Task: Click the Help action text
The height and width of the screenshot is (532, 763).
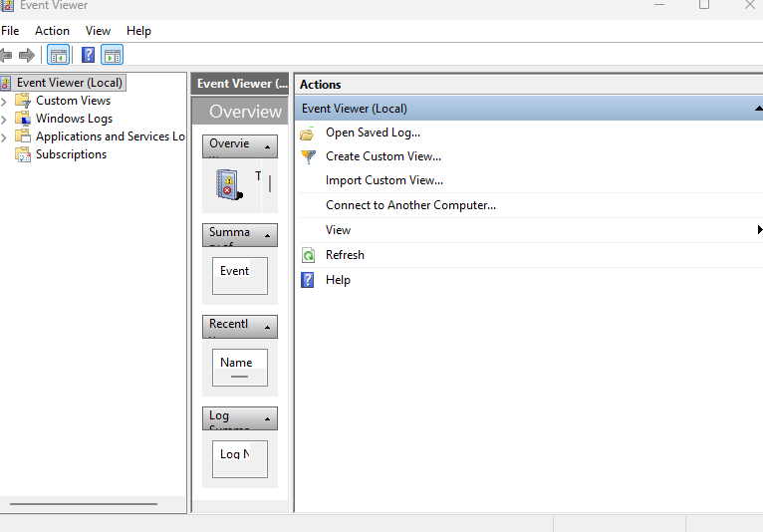Action: 339,280
